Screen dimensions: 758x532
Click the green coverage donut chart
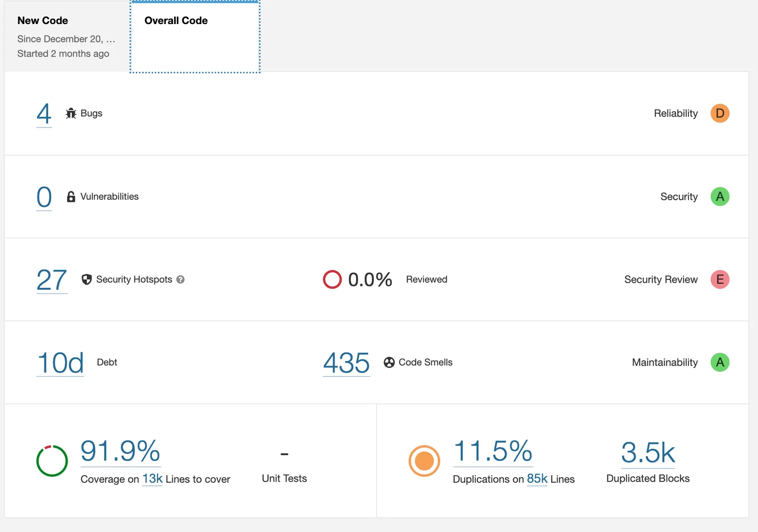[52, 461]
